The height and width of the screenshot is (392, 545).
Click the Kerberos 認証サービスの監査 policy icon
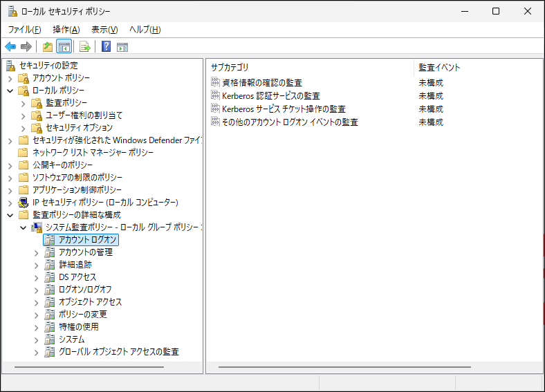pyautogui.click(x=216, y=95)
